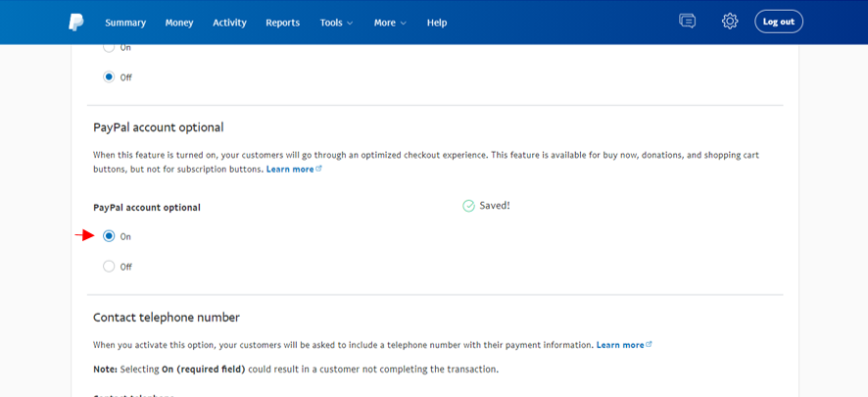Click the green Saved checkmark icon
Image resolution: width=868 pixels, height=397 pixels.
(x=468, y=206)
